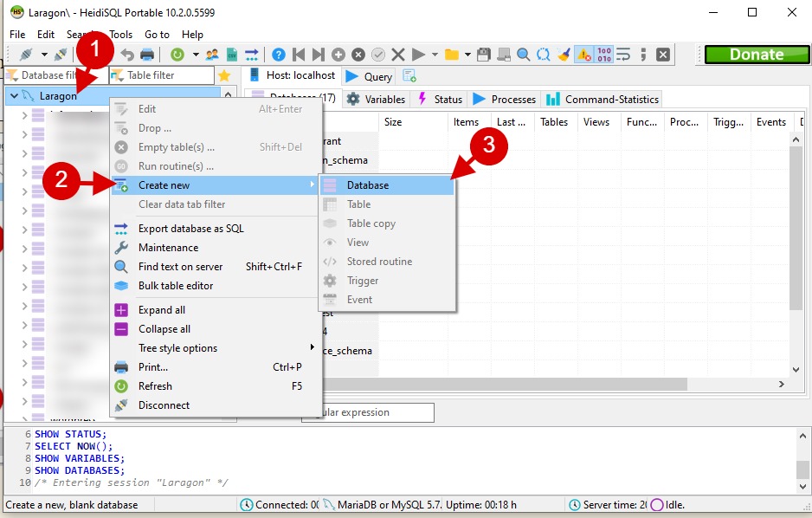This screenshot has width=812, height=518.
Task: Click the Donate button
Action: coord(757,55)
